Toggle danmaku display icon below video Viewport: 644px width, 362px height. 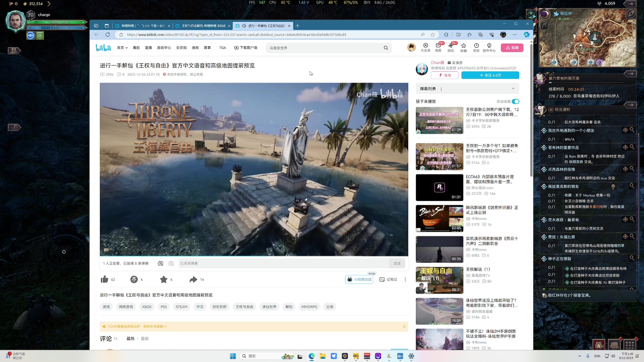coord(160,263)
